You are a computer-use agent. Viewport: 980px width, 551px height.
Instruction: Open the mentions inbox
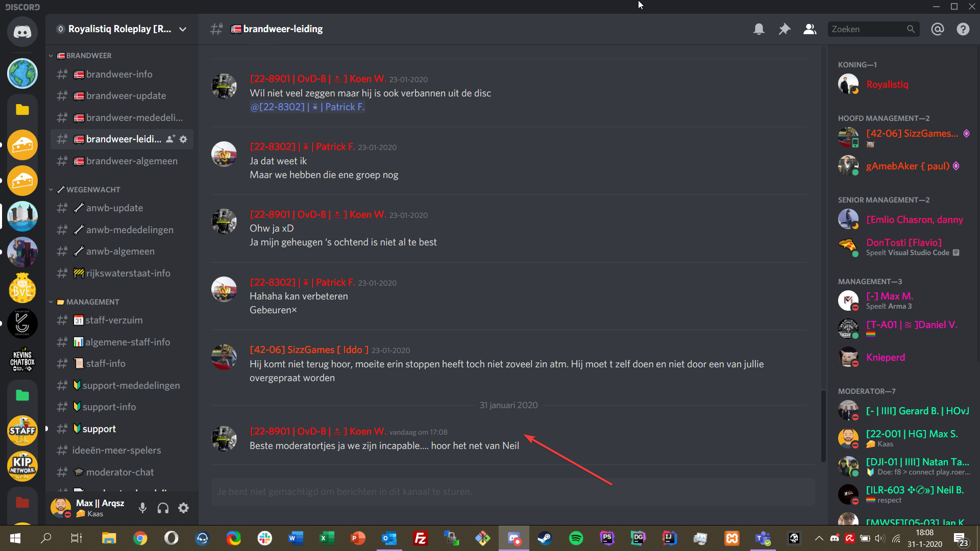[938, 29]
